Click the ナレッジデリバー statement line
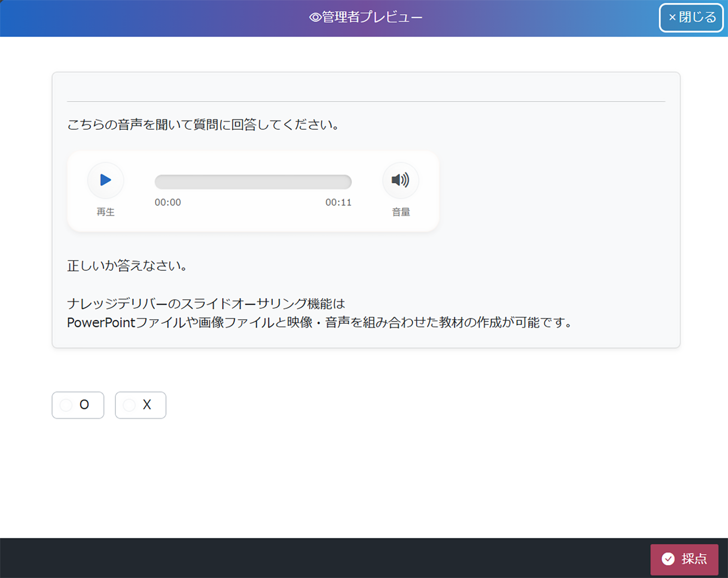Viewport: 728px width, 578px height. click(206, 304)
